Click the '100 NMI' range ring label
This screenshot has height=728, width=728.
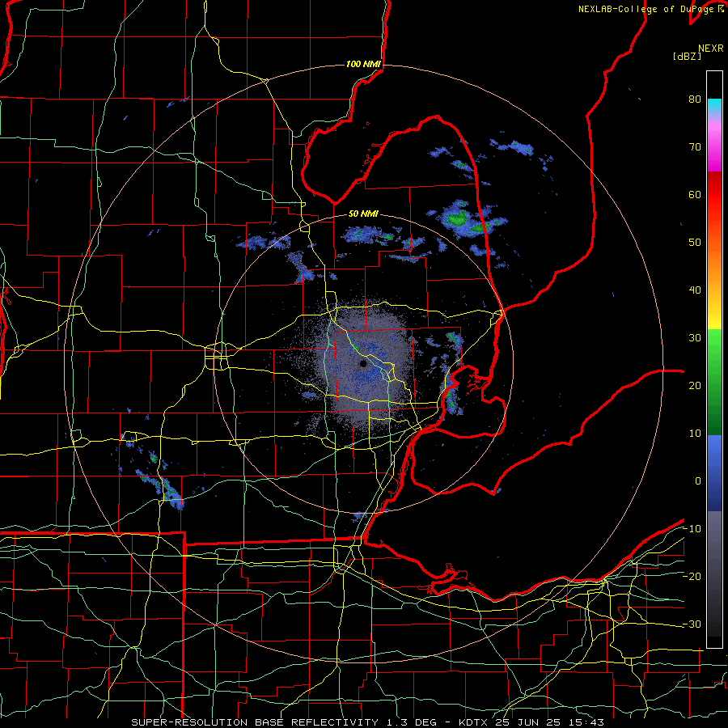click(363, 64)
